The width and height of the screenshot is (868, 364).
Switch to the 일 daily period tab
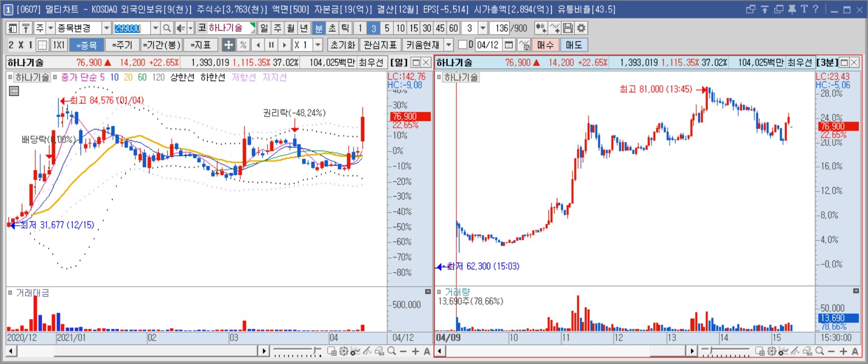pos(264,29)
